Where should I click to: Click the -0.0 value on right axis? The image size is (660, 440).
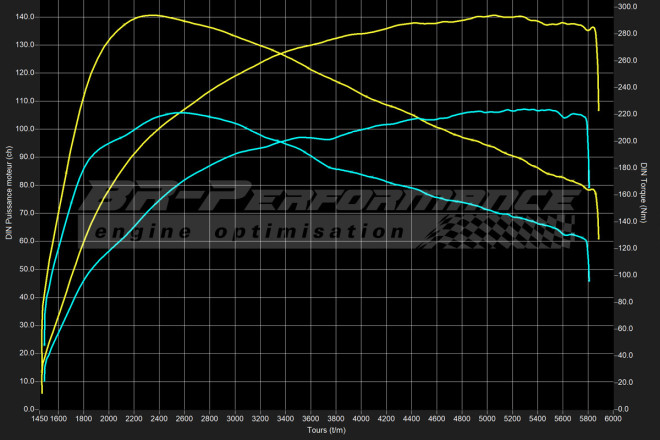point(625,409)
